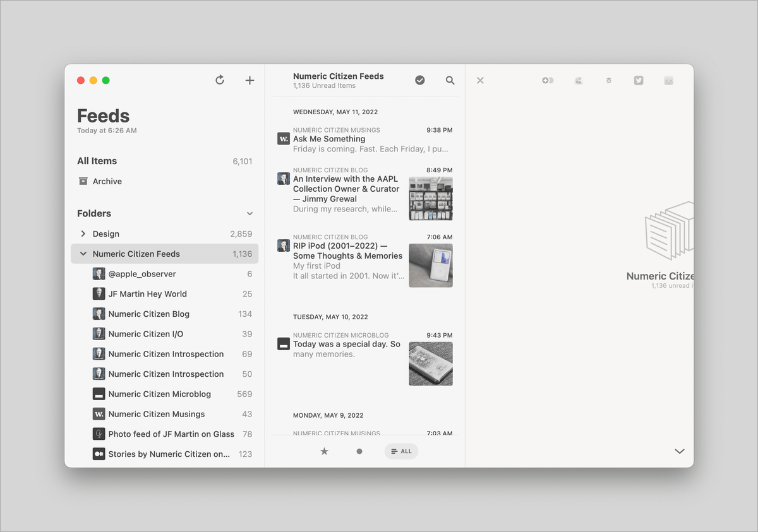Select All Items in sidebar
758x532 pixels.
97,161
